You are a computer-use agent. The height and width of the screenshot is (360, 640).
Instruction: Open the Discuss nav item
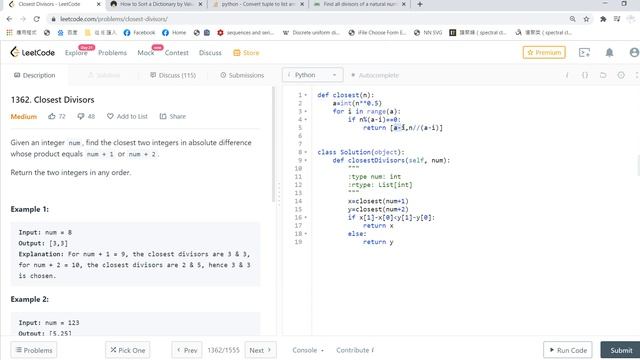tap(210, 53)
